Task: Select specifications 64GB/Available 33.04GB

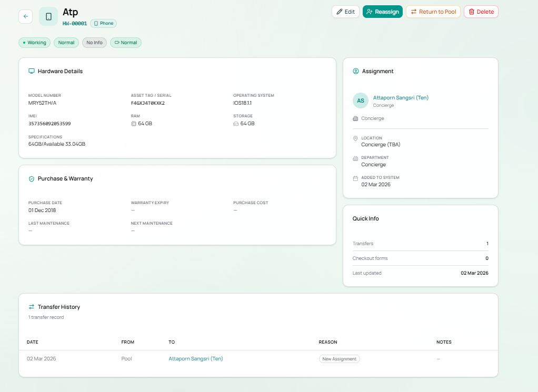Action: [x=57, y=144]
